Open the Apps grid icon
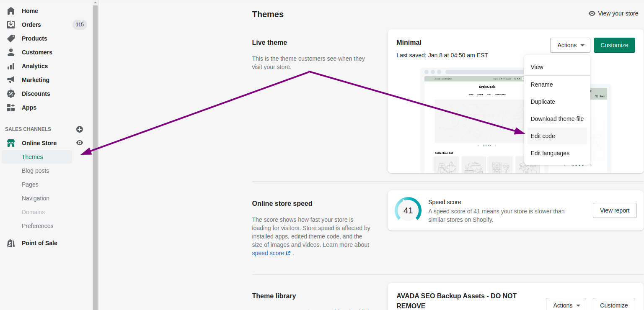 point(11,108)
